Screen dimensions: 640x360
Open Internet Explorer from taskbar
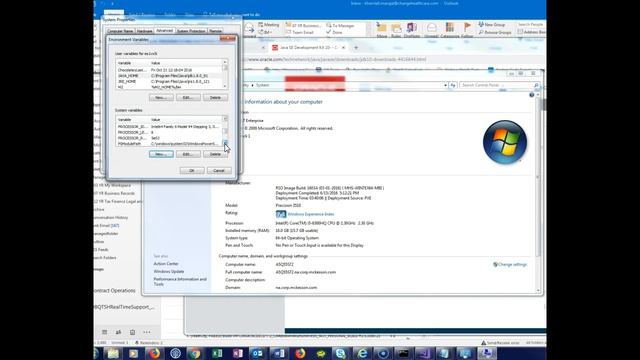click(362, 353)
